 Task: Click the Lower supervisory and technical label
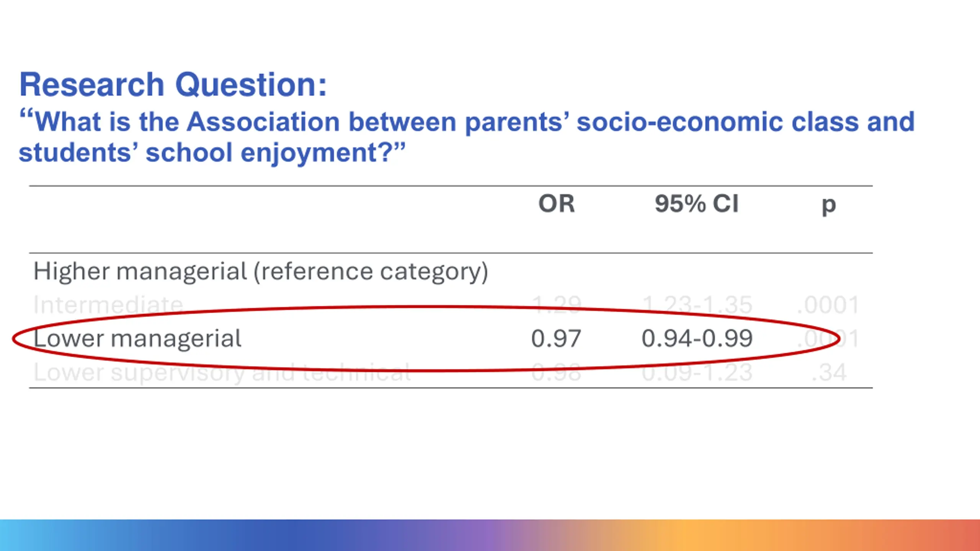(x=222, y=372)
